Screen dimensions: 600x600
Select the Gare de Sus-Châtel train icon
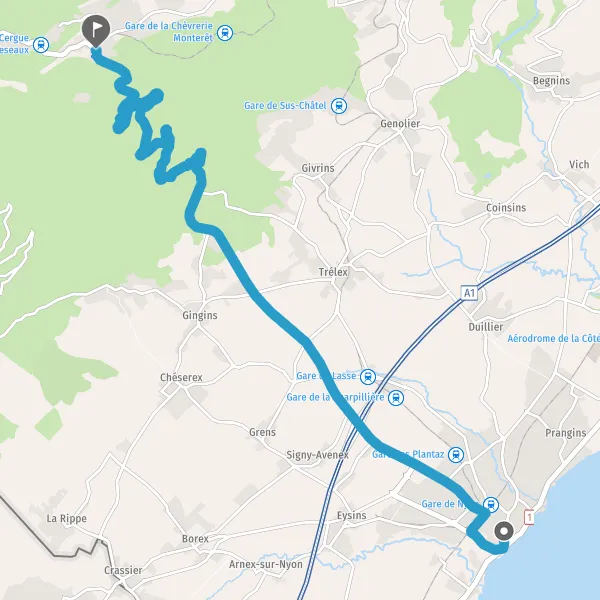pos(339,106)
